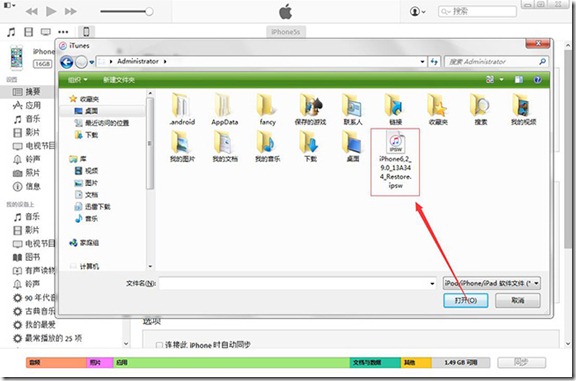This screenshot has height=381, width=576.
Task: Toggle 连接此 iPhone 时自动同步 checkbox
Action: 159,345
